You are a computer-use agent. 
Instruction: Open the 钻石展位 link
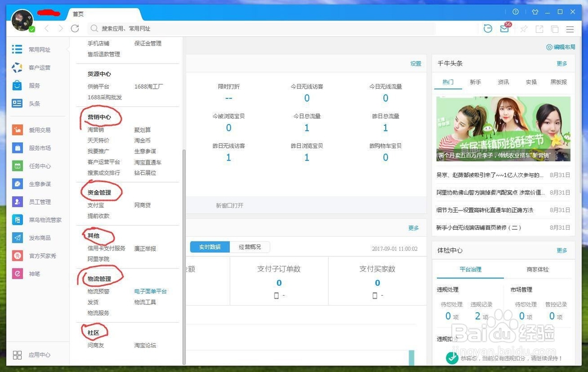(145, 173)
